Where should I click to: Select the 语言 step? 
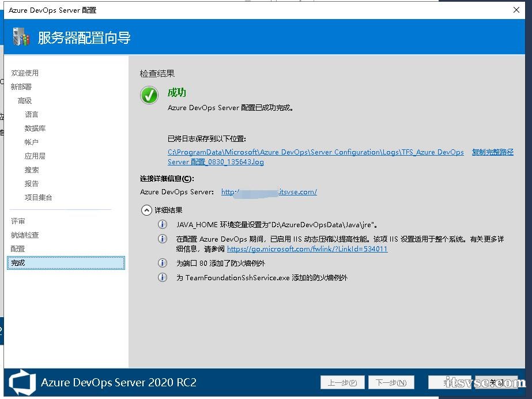tap(32, 115)
